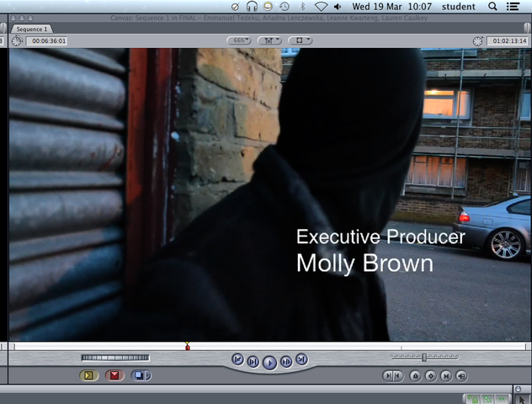532x404 pixels.
Task: Click Play Around Current Frame button
Action: (x=286, y=362)
